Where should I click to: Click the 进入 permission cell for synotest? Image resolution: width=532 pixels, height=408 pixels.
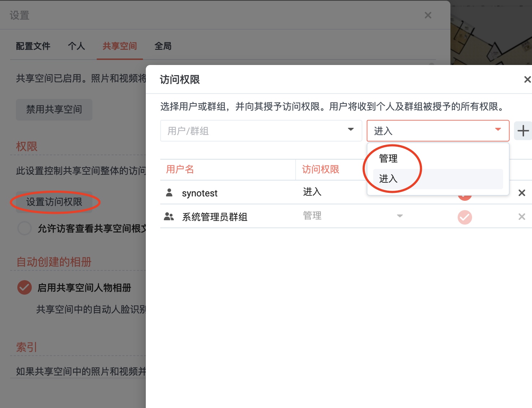point(312,192)
